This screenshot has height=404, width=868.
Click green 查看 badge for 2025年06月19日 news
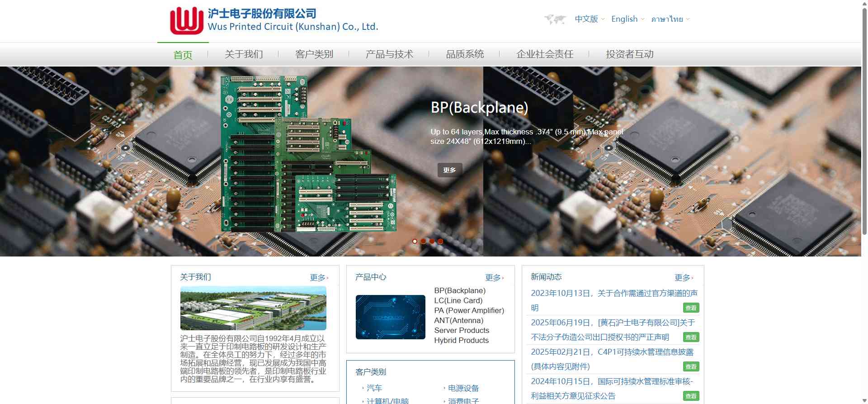pyautogui.click(x=691, y=337)
